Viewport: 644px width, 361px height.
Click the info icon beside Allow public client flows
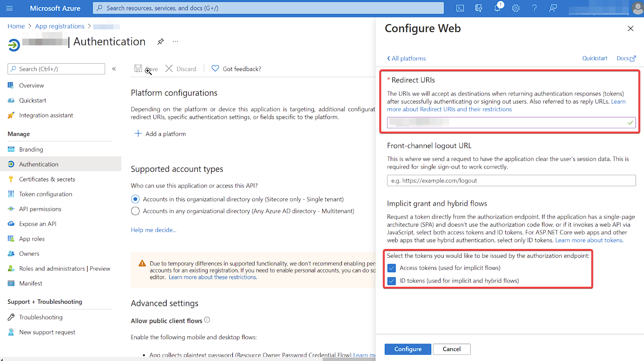(207, 320)
